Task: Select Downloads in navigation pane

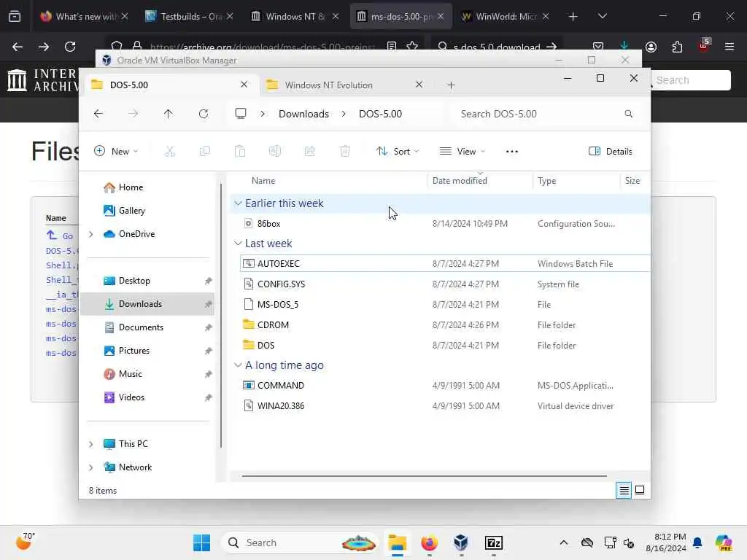Action: tap(147, 304)
